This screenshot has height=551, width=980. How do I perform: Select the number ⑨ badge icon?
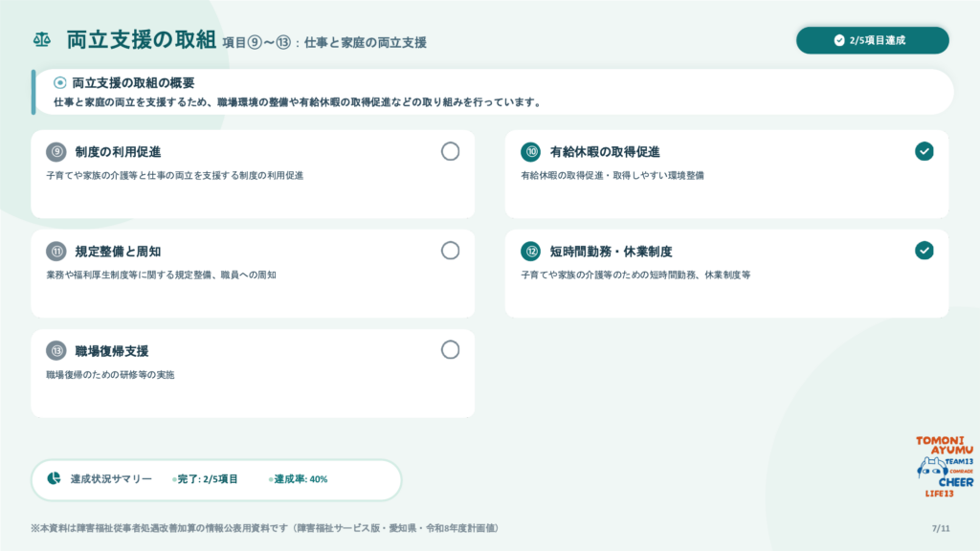56,152
